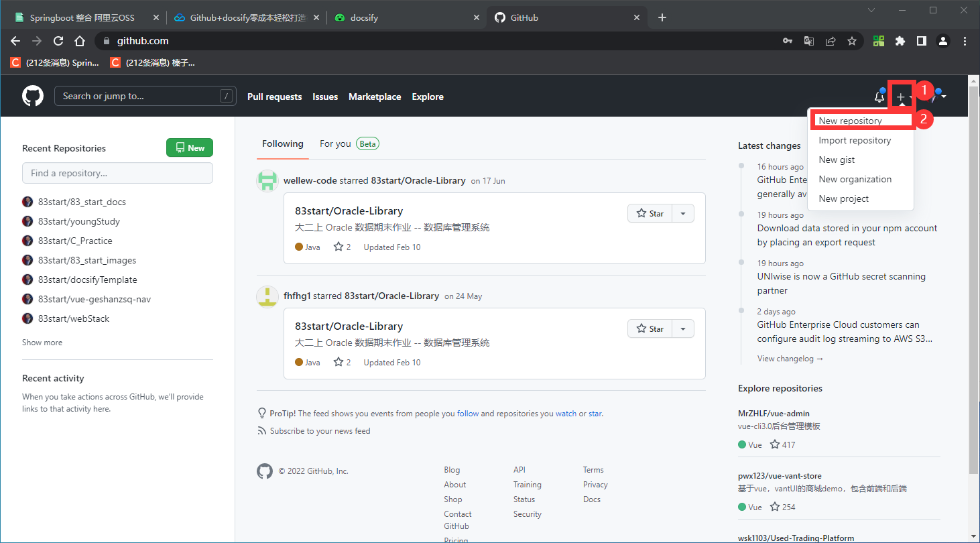Click the green grid extension icon
980x543 pixels.
tap(879, 41)
